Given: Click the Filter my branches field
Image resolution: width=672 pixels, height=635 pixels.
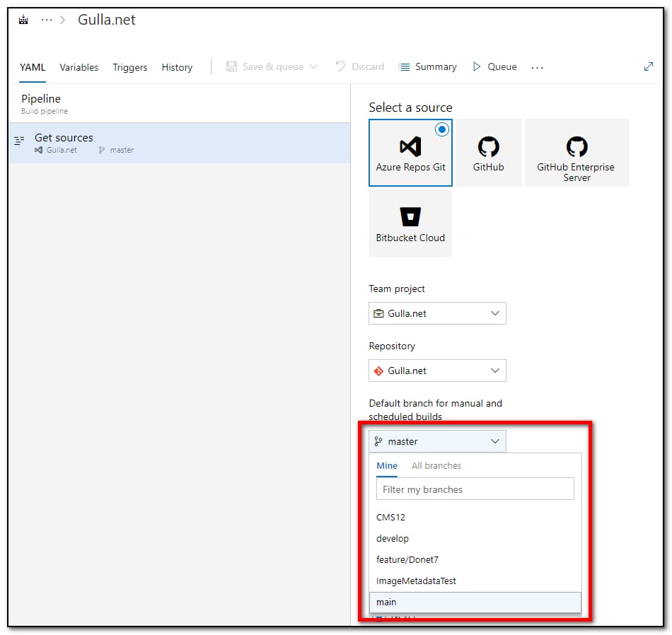Looking at the screenshot, I should pos(475,489).
